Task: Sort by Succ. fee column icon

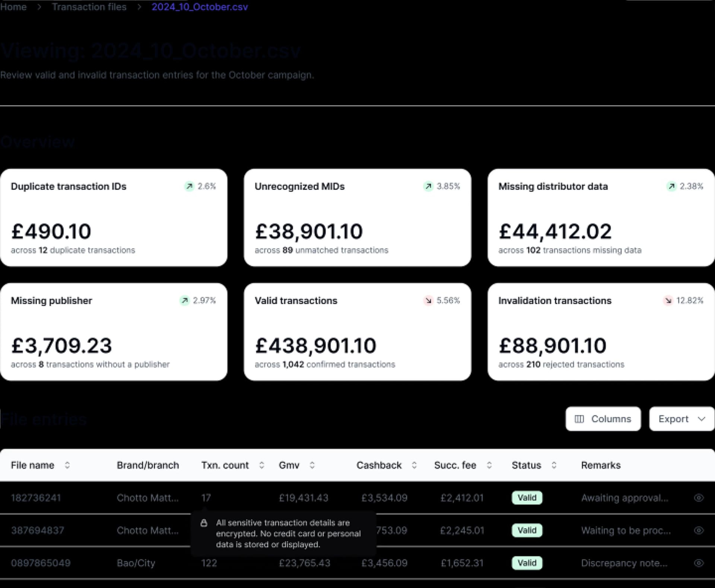Action: click(x=489, y=465)
